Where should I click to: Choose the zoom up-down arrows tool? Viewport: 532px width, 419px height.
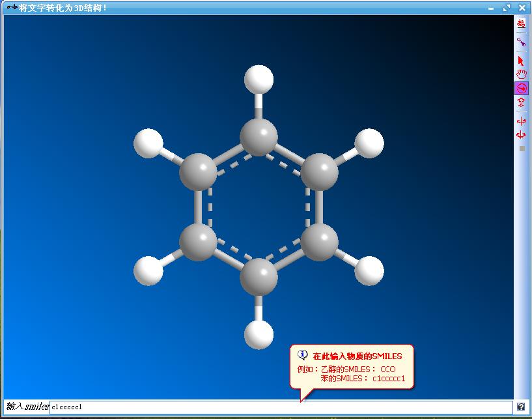(521, 102)
